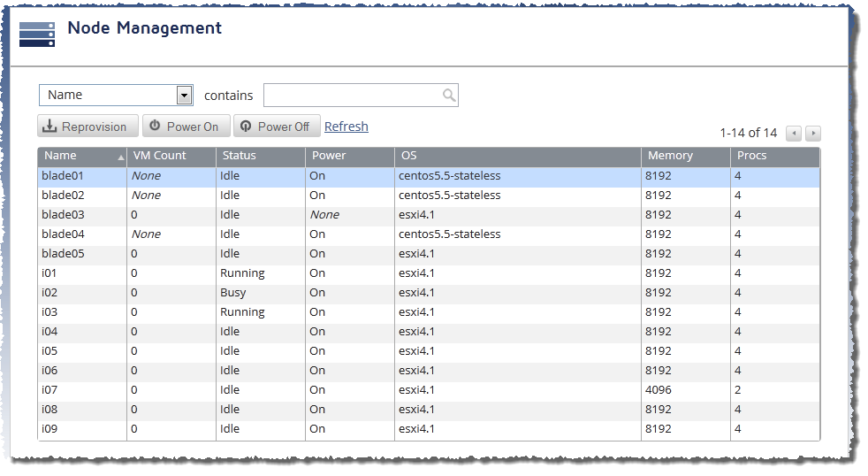868x476 pixels.
Task: Open the Name filter dropdown
Action: [185, 96]
